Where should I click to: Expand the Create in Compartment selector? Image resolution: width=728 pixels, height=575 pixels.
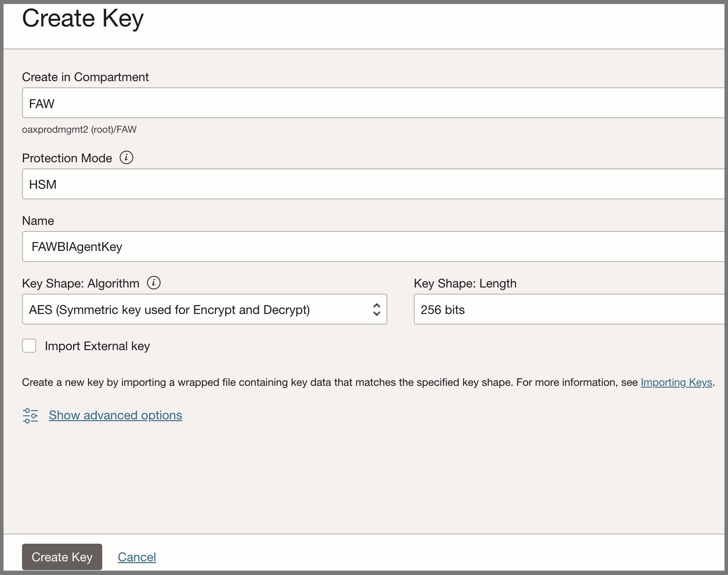(308, 103)
